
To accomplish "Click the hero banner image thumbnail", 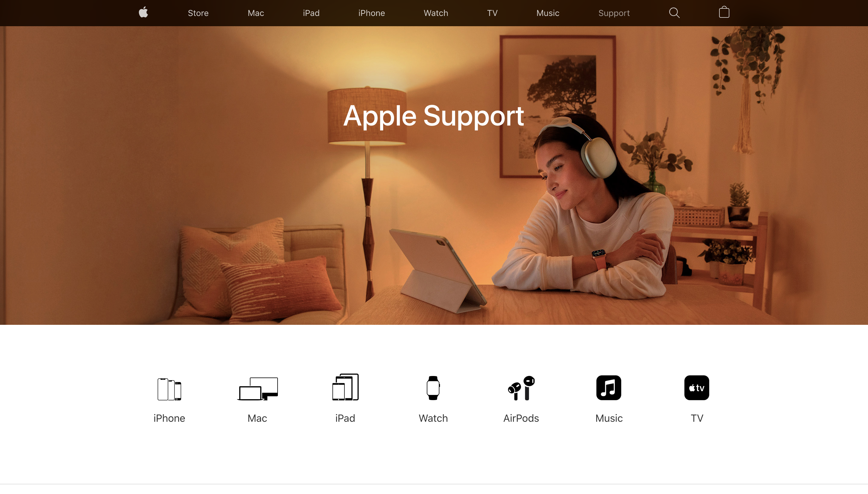I will (x=434, y=175).
